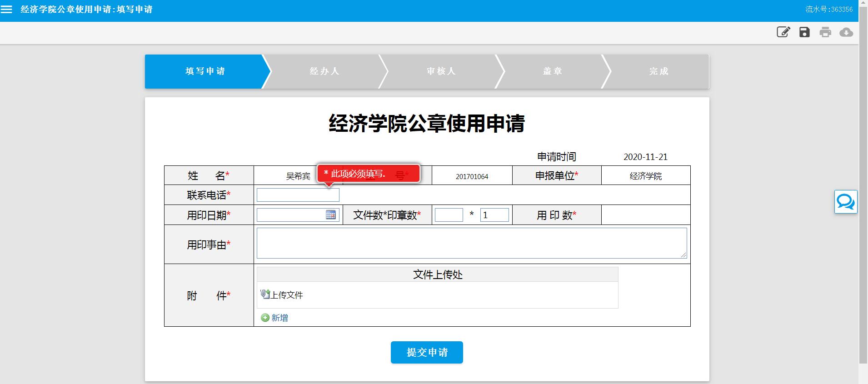Go to the 审核人 step

[441, 71]
